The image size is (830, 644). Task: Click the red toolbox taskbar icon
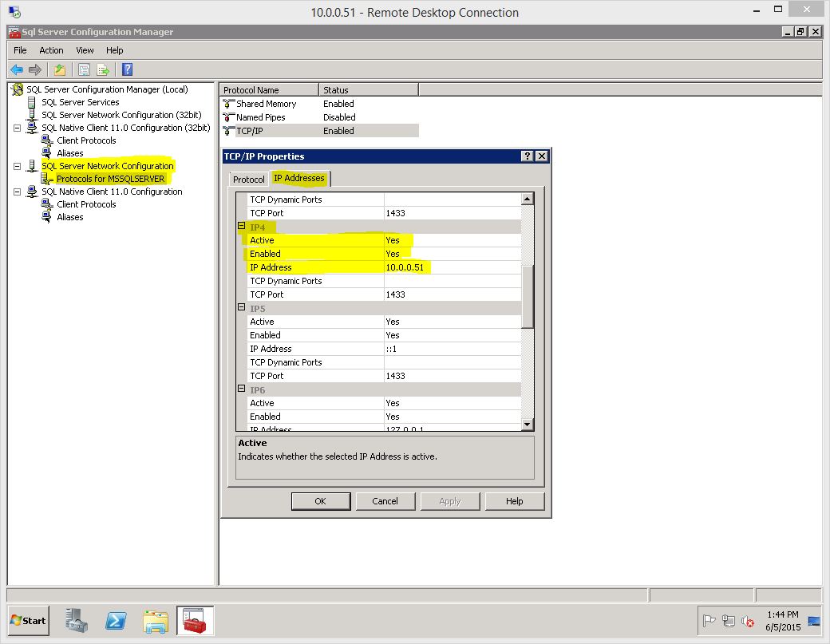tap(195, 621)
